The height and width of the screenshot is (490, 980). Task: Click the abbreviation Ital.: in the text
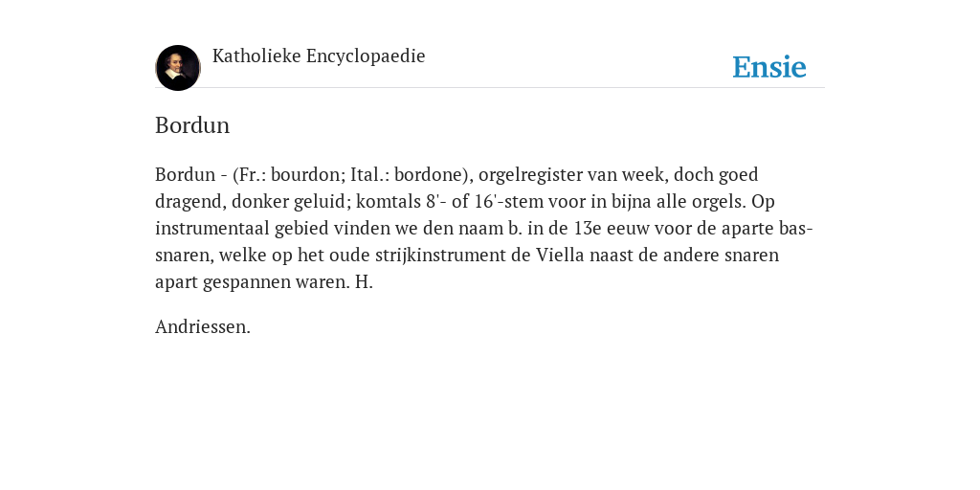coord(370,174)
